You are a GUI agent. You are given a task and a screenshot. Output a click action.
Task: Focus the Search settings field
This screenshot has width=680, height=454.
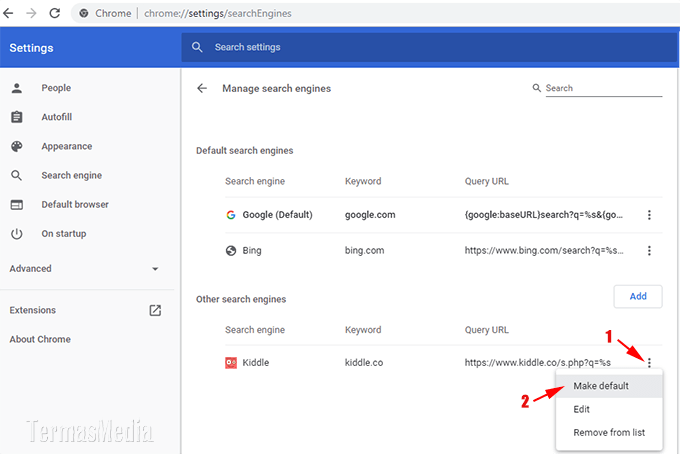430,47
